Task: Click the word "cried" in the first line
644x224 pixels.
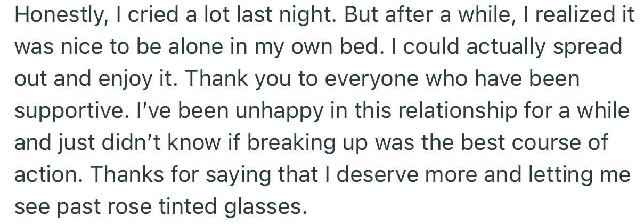Action: coord(150,15)
